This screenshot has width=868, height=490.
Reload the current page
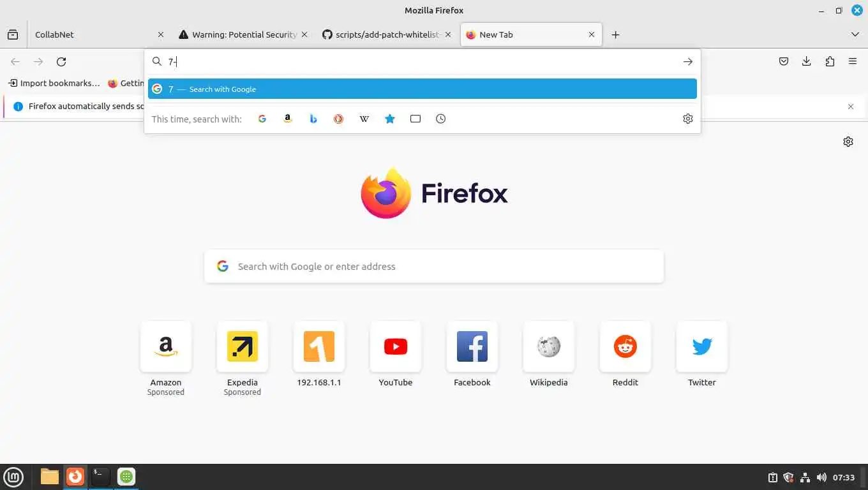click(x=61, y=62)
